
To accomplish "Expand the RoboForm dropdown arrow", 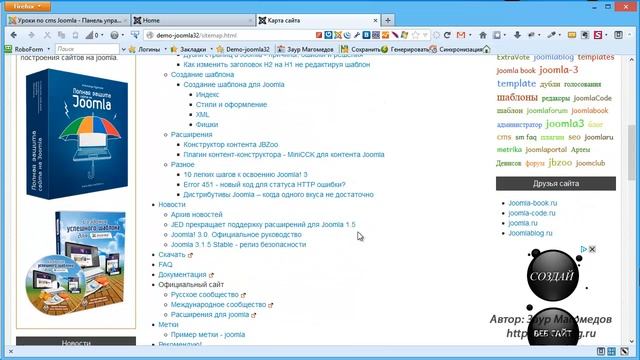I will (49, 49).
